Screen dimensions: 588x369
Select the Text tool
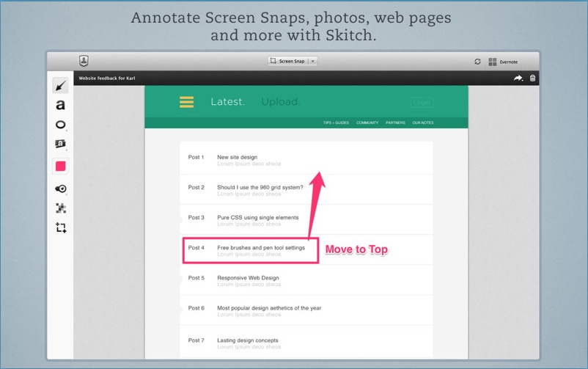(60, 106)
